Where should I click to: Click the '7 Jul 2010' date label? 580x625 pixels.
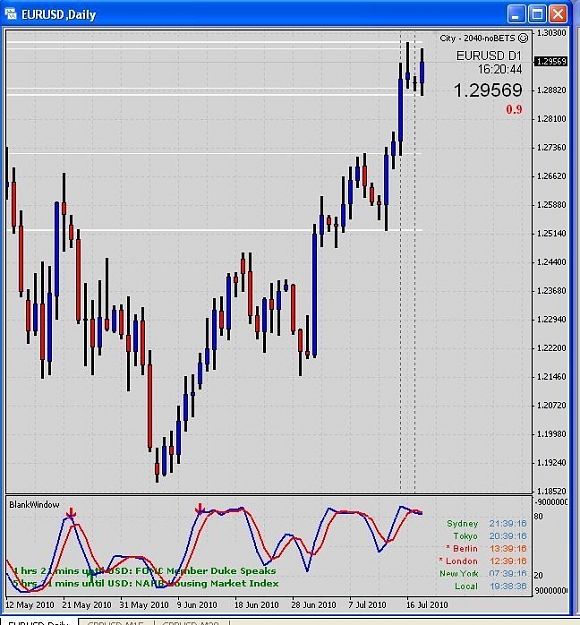click(x=368, y=605)
